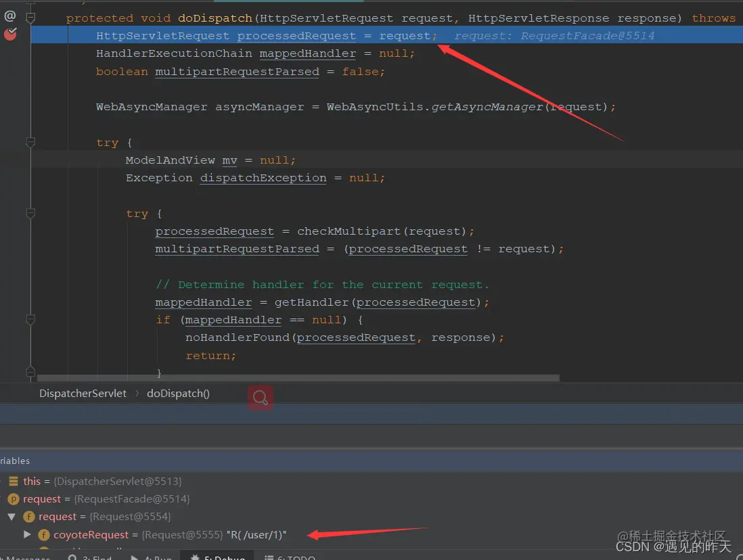This screenshot has width=743, height=560.
Task: Click the multipartRequestParsed = false declaration
Action: (x=241, y=72)
